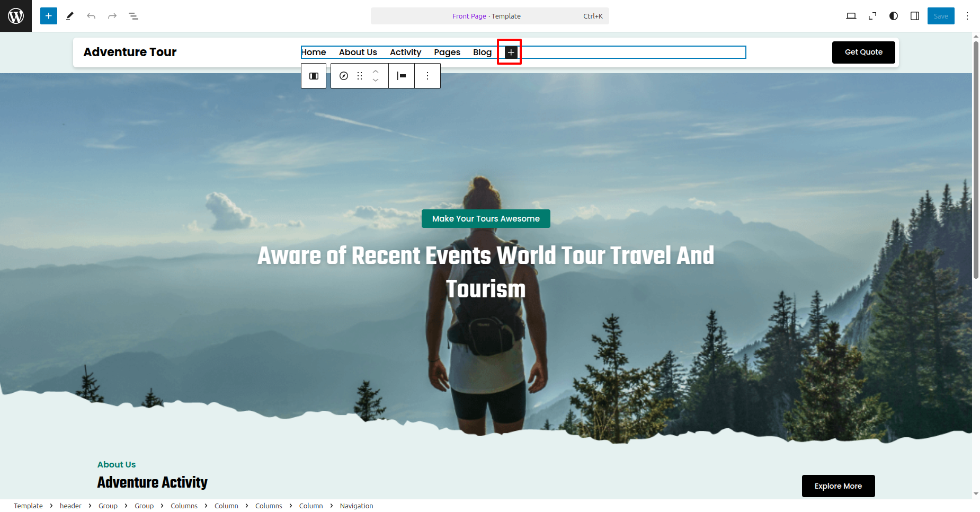Viewport: 980px width, 512px height.
Task: Open the Front Page command palette field
Action: point(490,16)
